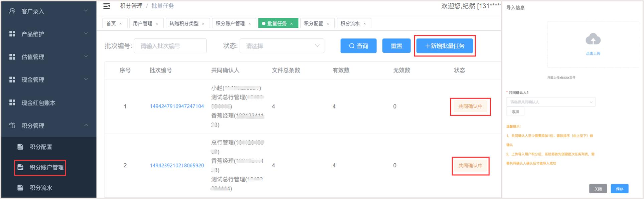Open batch number 1494247916947247104 link
The height and width of the screenshot is (199, 644).
point(177,107)
